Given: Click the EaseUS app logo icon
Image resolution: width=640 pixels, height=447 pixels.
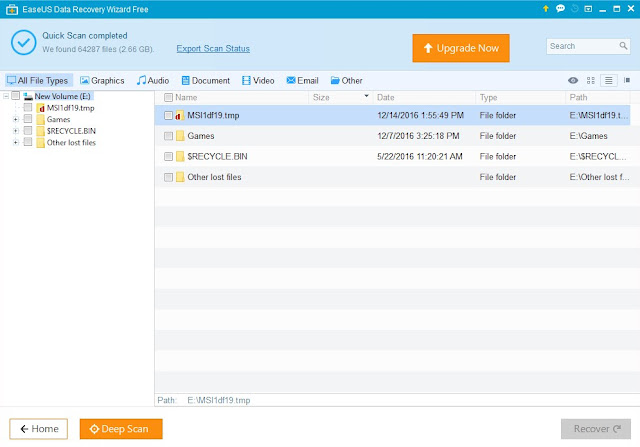Looking at the screenshot, I should [x=12, y=9].
